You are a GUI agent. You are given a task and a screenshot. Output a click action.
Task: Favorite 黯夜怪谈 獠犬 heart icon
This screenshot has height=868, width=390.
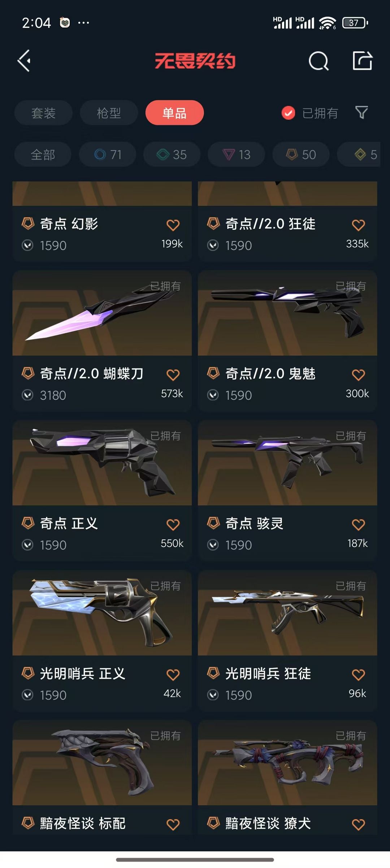[358, 824]
